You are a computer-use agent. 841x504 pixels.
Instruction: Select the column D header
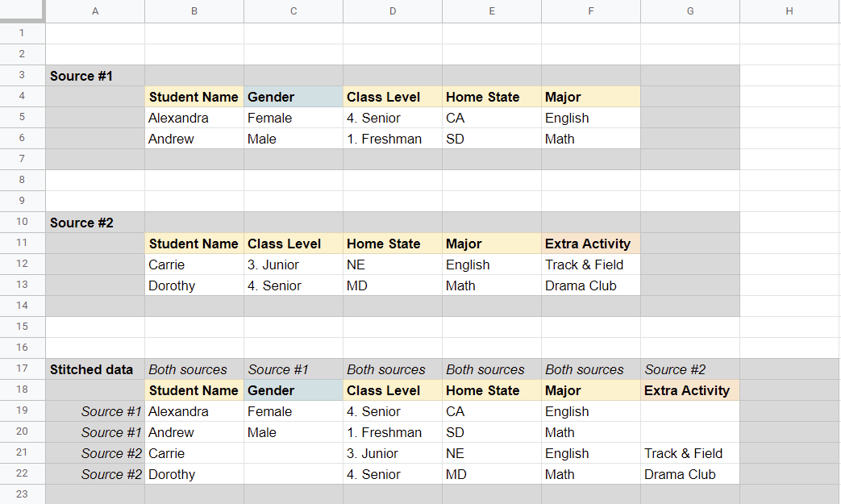coord(393,11)
